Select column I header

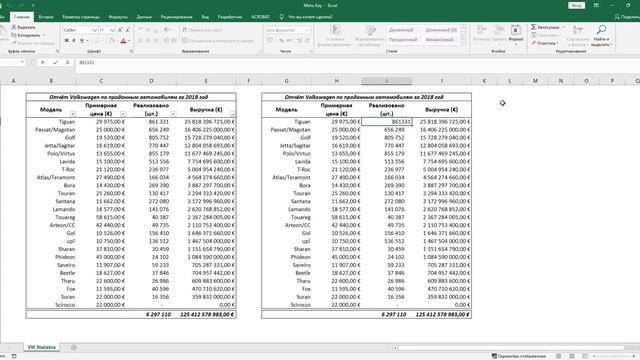[387, 81]
